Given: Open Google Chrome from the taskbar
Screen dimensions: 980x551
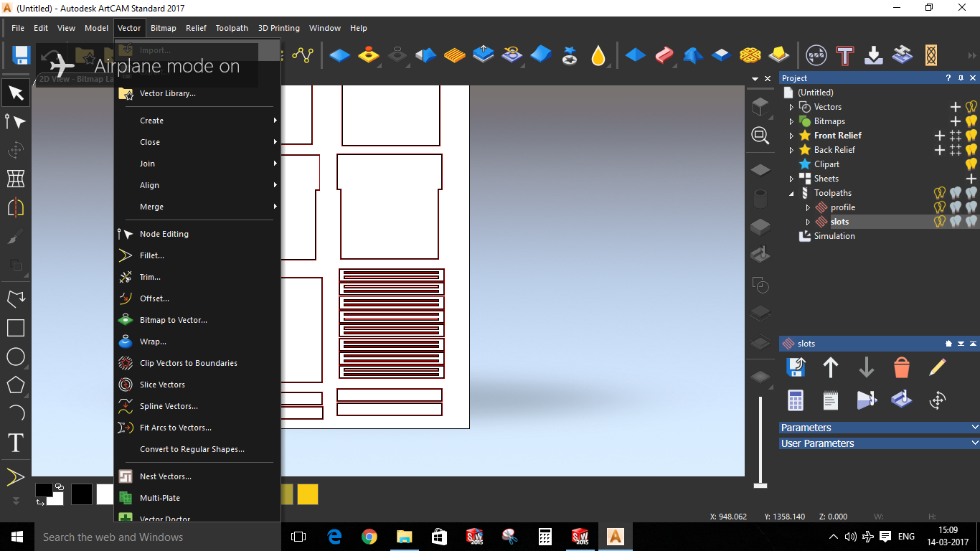Looking at the screenshot, I should click(369, 537).
